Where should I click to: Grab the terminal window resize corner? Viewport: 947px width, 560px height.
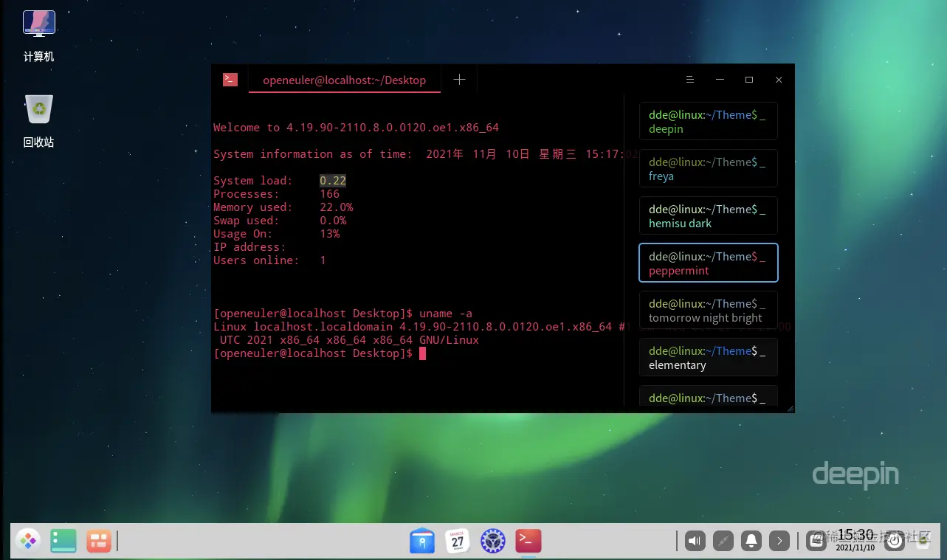pyautogui.click(x=791, y=408)
